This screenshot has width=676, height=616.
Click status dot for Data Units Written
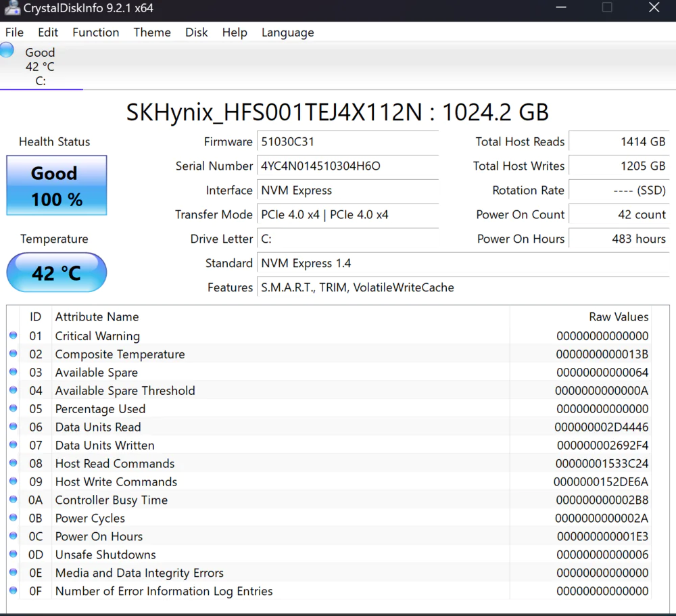click(14, 444)
